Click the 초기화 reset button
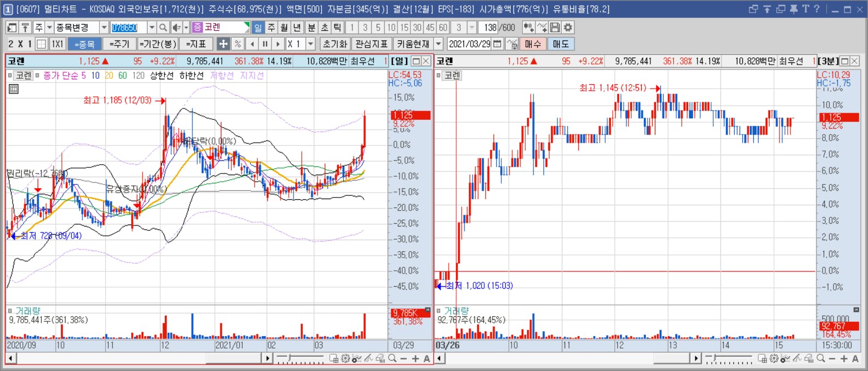Image resolution: width=868 pixels, height=371 pixels. [x=335, y=44]
